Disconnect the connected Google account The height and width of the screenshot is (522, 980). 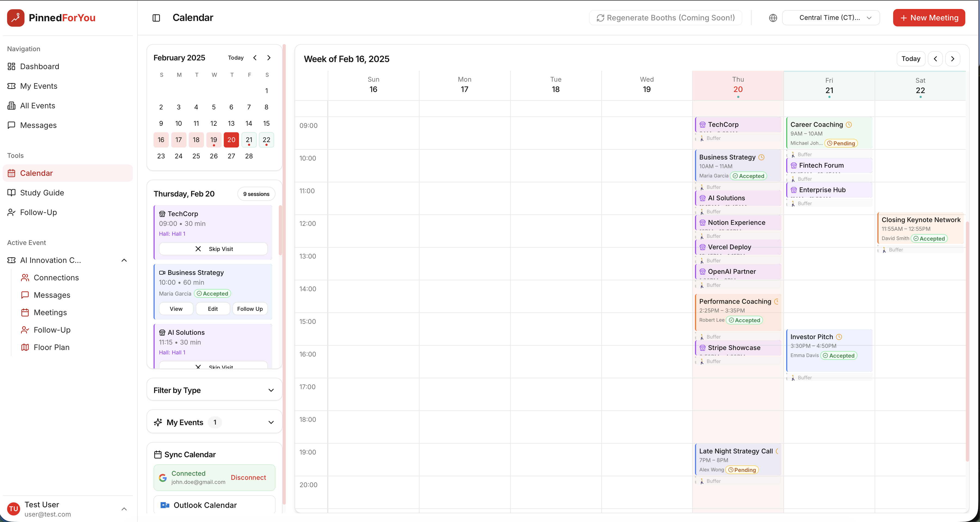tap(249, 477)
